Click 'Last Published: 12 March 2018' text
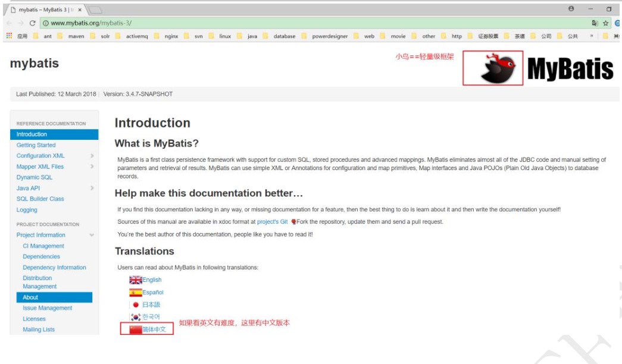 click(56, 94)
